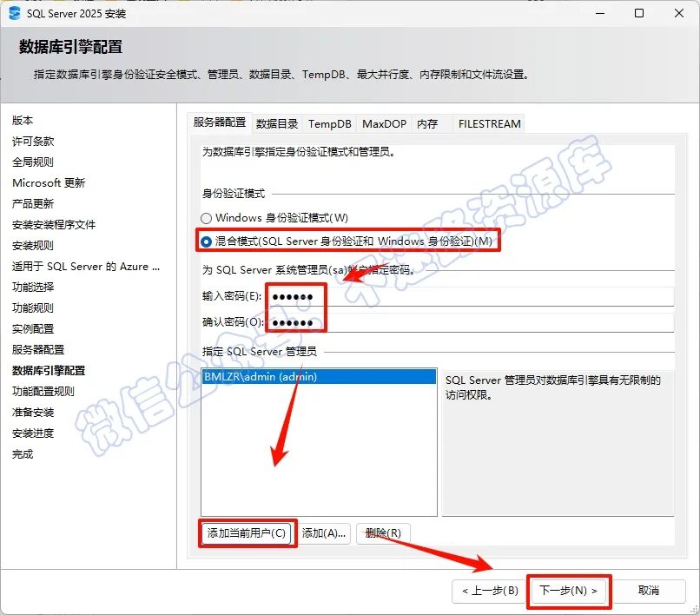Click 准备安装 step in sidebar
Viewport: 700px width, 615px height.
(x=33, y=413)
